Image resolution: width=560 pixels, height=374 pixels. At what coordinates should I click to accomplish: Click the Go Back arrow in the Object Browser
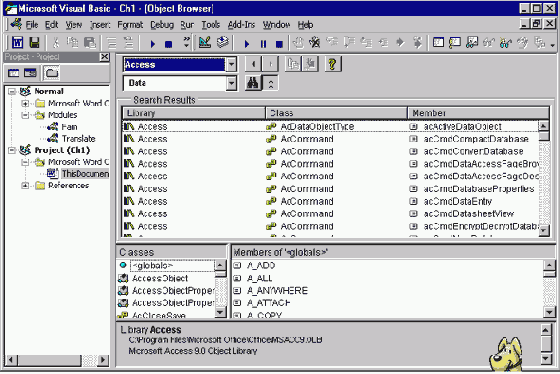pyautogui.click(x=253, y=64)
